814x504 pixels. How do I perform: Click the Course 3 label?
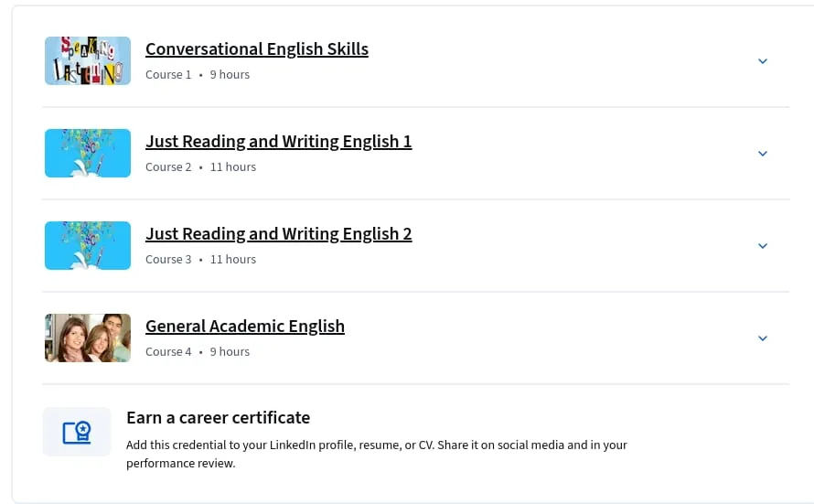coord(168,260)
